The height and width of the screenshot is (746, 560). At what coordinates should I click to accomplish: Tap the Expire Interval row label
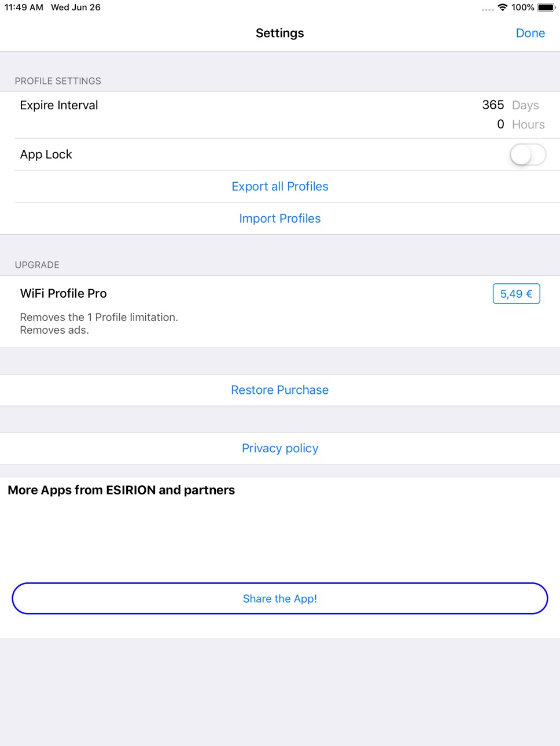59,105
